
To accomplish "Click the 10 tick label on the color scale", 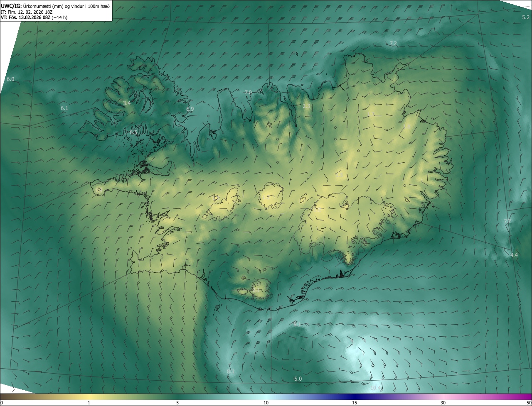I will (x=266, y=403).
